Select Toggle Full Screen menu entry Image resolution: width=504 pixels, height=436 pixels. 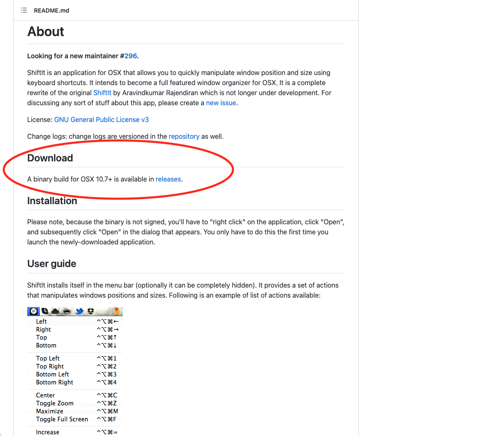coord(75,419)
